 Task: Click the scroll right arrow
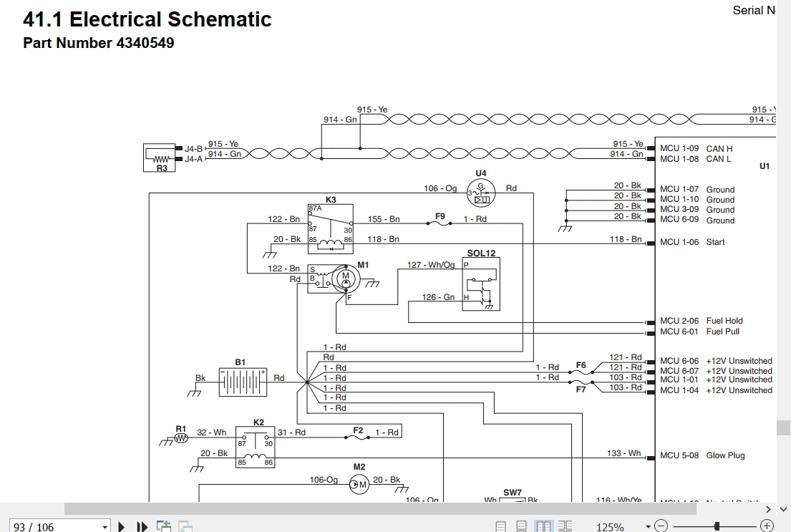[x=768, y=509]
